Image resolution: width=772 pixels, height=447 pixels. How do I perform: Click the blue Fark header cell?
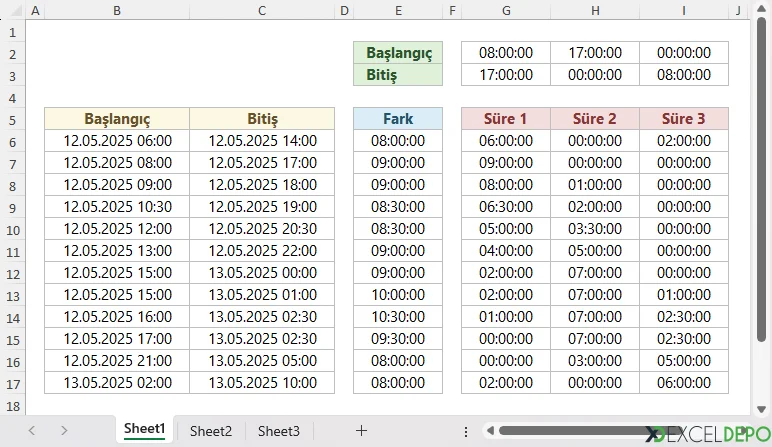(x=398, y=119)
